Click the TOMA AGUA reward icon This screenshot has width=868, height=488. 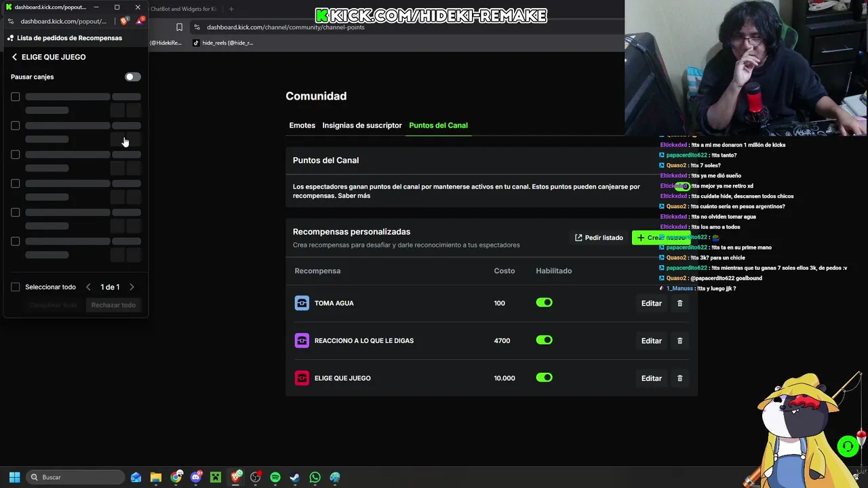302,303
